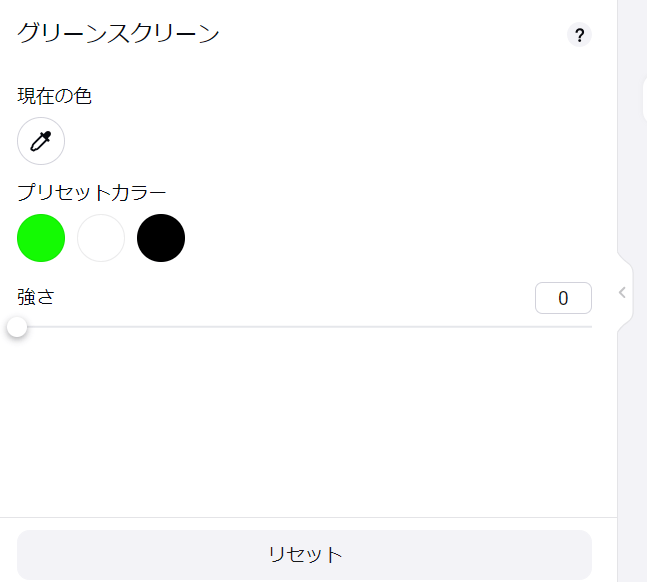Select the green preset color
Viewport: 647px width, 582px height.
point(41,238)
